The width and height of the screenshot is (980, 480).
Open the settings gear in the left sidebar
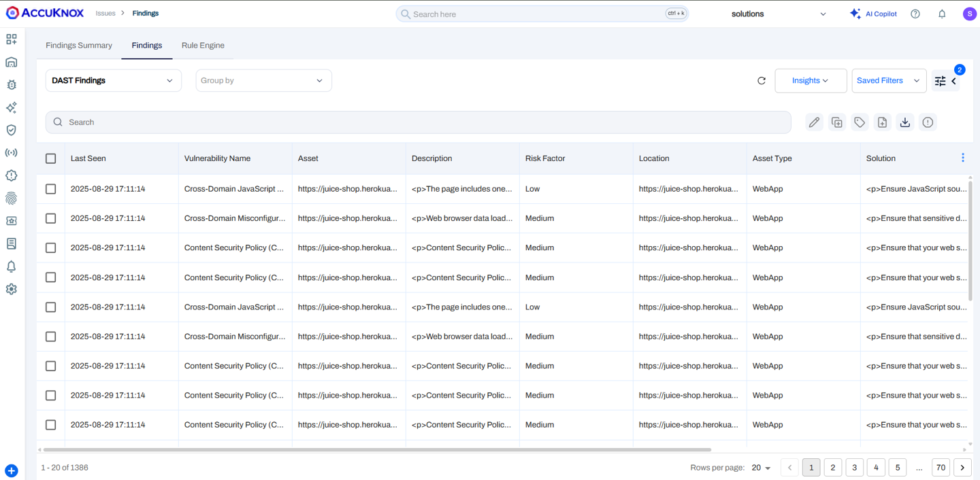[x=12, y=289]
